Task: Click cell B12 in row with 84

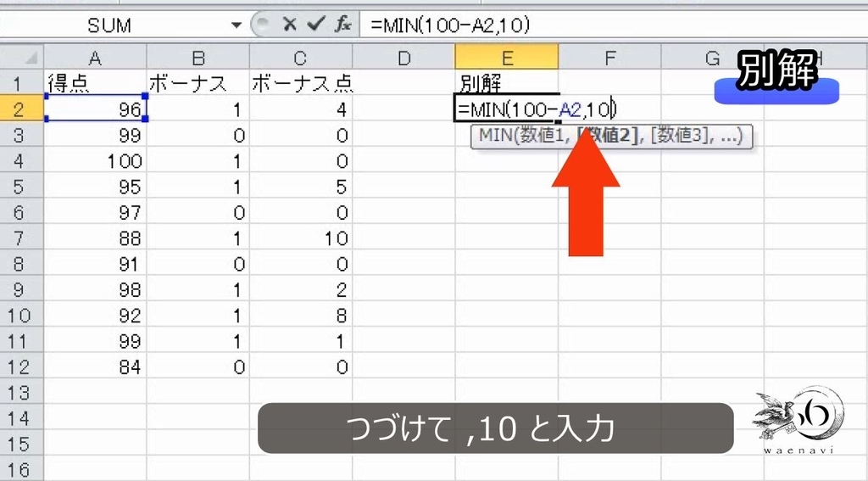Action: tap(198, 366)
